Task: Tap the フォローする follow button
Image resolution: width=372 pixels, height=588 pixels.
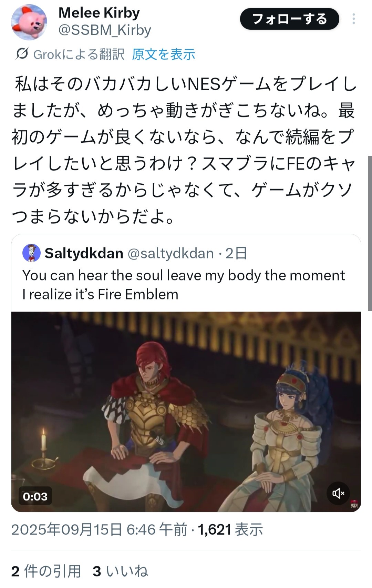Action: click(289, 19)
